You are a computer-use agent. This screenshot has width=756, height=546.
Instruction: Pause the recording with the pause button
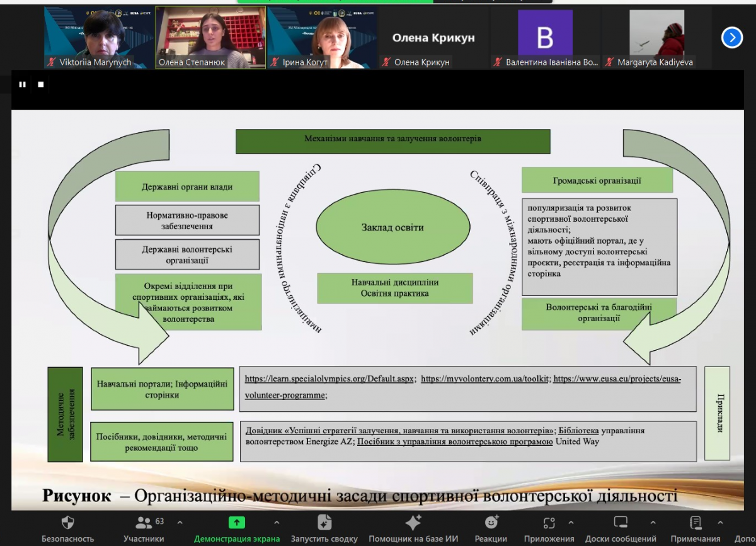[23, 84]
